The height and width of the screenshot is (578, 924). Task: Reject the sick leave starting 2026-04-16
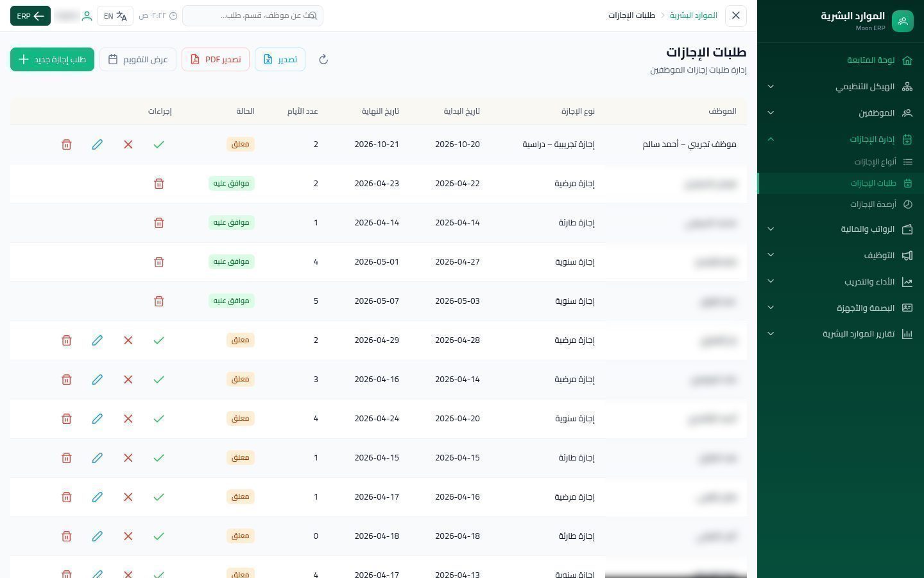[x=128, y=497]
